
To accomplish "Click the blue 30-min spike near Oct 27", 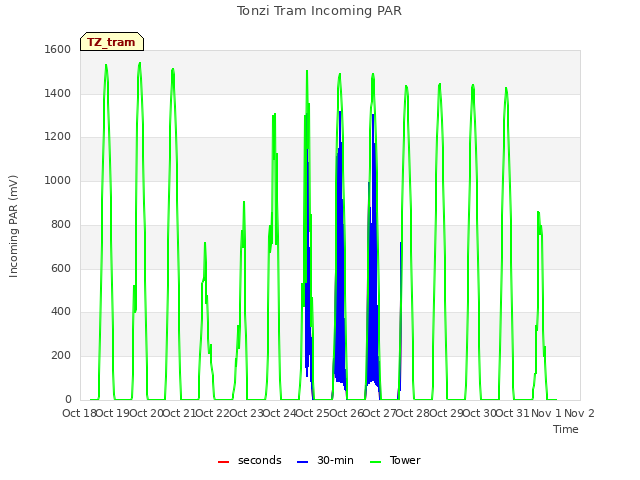I will click(x=400, y=318).
